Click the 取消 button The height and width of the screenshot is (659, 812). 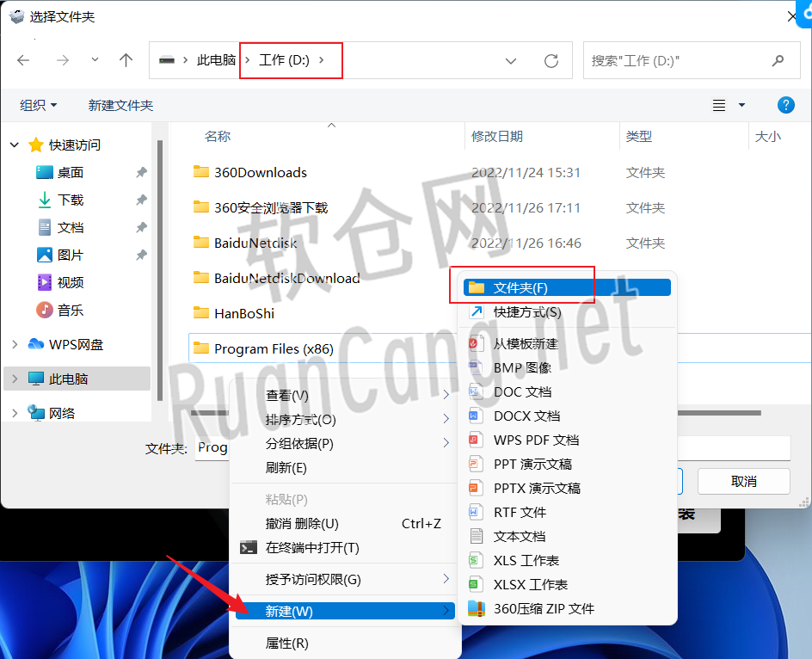743,481
